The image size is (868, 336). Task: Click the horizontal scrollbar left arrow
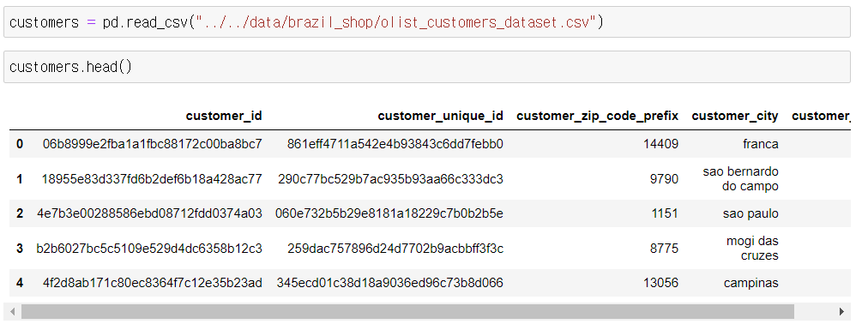pyautogui.click(x=13, y=312)
